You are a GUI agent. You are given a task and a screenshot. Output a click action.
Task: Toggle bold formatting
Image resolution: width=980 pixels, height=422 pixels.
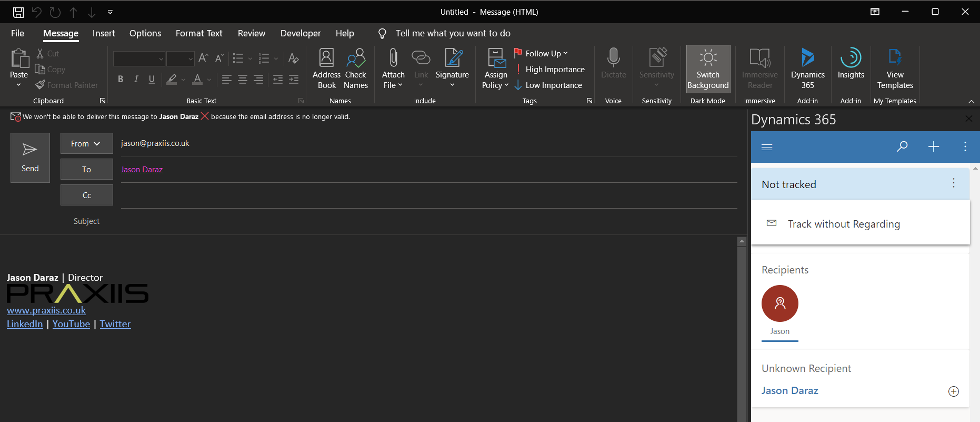pyautogui.click(x=121, y=79)
